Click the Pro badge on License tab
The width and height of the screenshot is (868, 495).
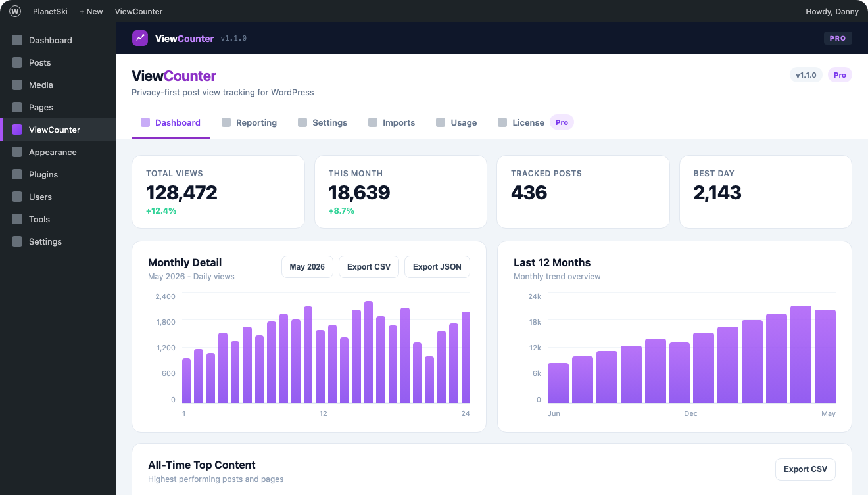click(x=562, y=122)
